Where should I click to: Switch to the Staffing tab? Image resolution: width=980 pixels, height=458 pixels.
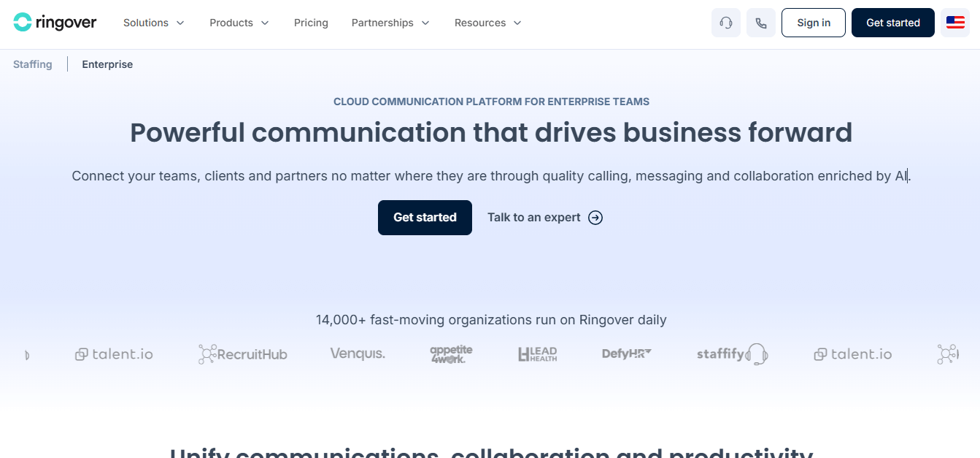(x=33, y=64)
